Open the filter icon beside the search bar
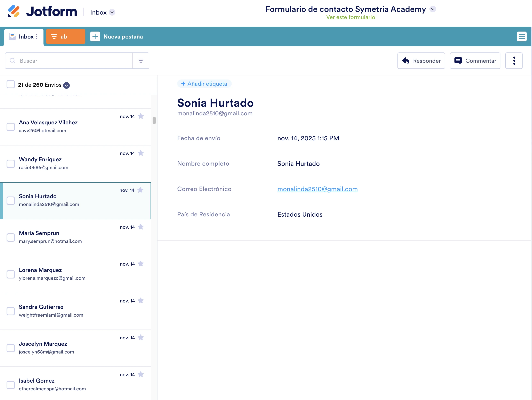Viewport: 532px width, 400px height. pyautogui.click(x=141, y=60)
